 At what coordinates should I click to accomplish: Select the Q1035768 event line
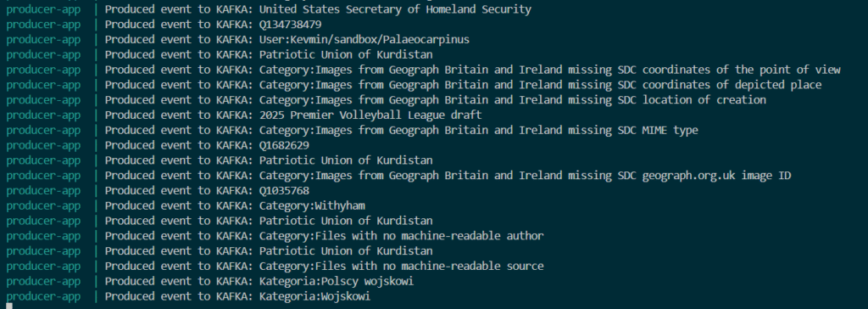point(158,190)
